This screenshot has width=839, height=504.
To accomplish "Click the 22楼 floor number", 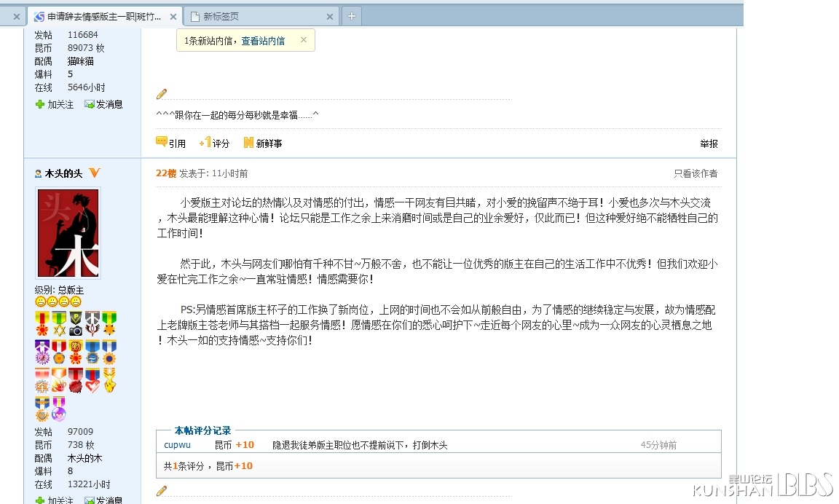I will point(166,173).
